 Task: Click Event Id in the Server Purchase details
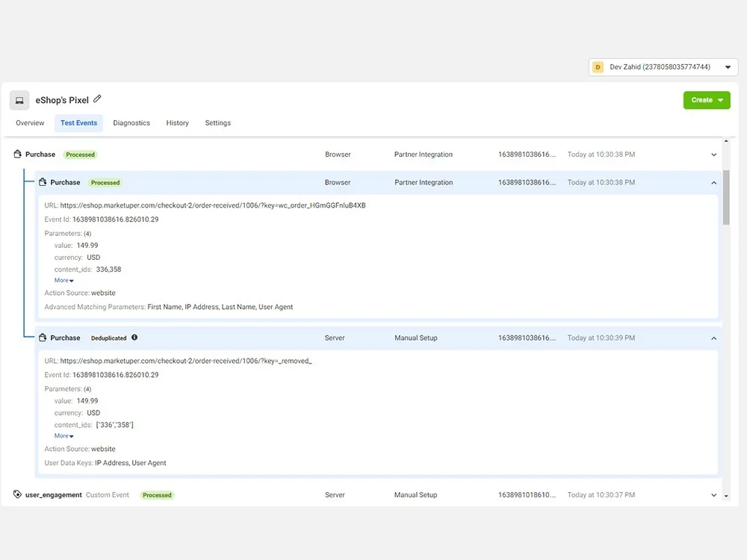click(102, 375)
